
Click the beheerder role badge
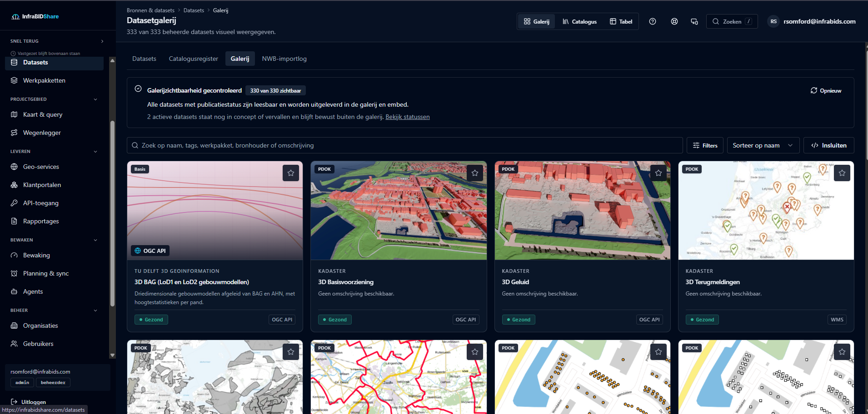(x=53, y=383)
